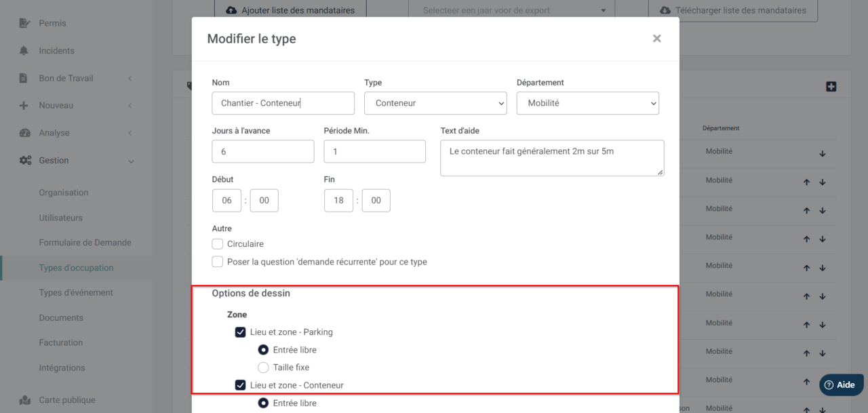Open Types d'événement in sidebar
The width and height of the screenshot is (868, 413).
coord(76,293)
